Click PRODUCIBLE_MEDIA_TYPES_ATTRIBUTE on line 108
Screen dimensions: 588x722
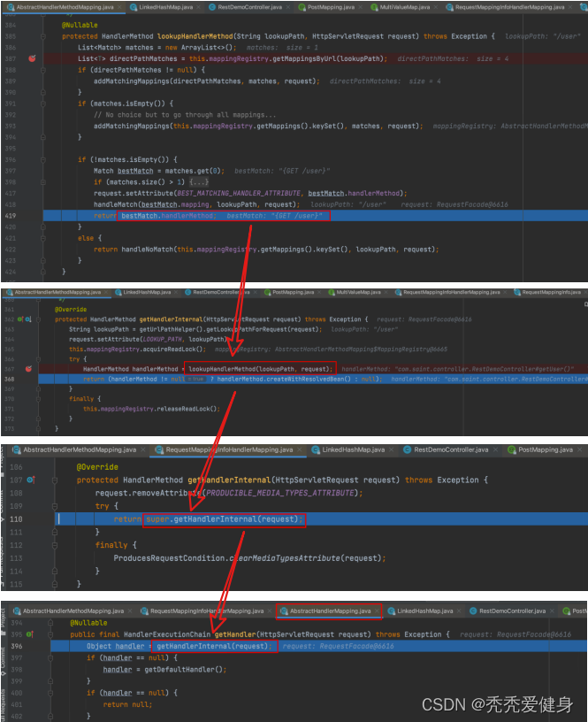[280, 493]
